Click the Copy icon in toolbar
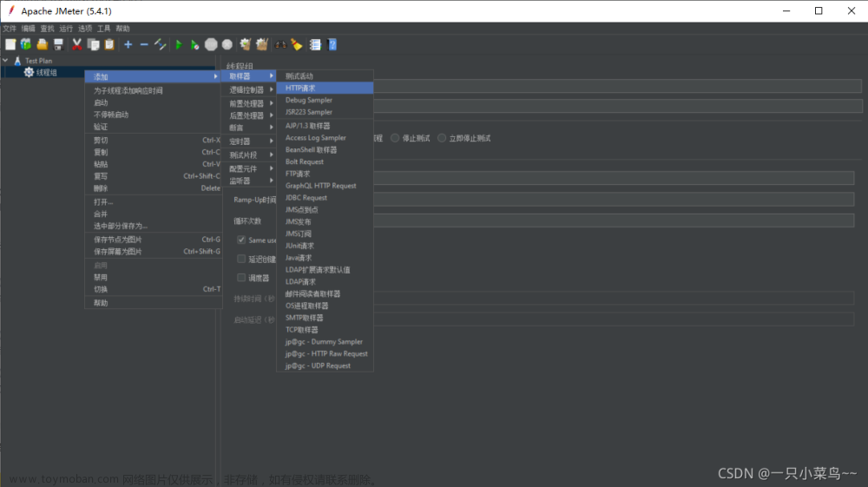868x487 pixels. click(x=93, y=44)
